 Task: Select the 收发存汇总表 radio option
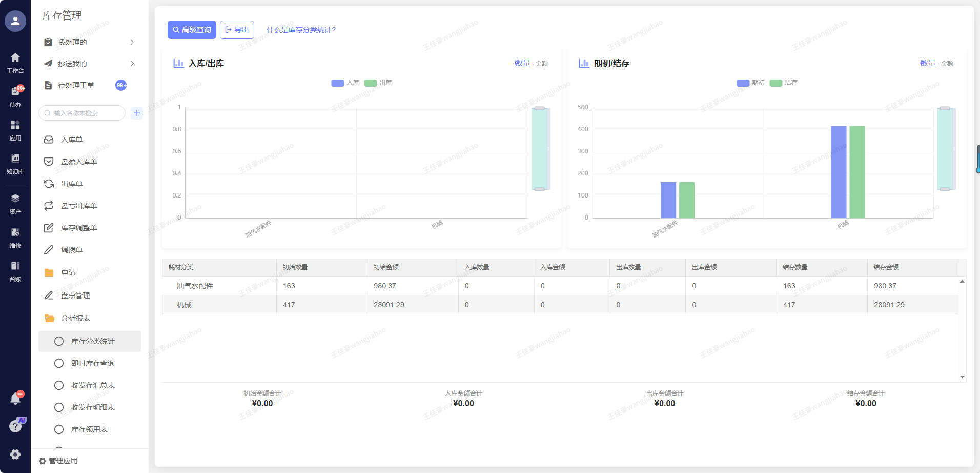click(x=59, y=385)
